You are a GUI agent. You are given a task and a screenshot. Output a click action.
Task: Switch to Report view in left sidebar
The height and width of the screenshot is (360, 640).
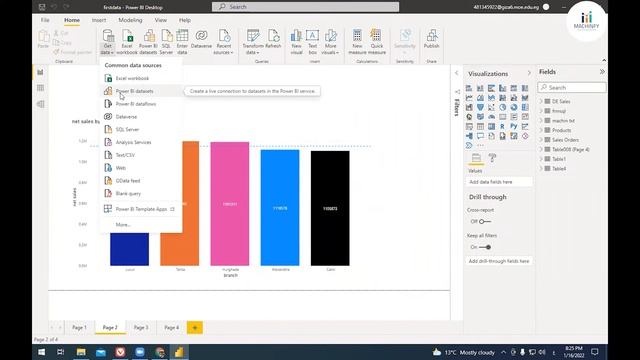[40, 72]
